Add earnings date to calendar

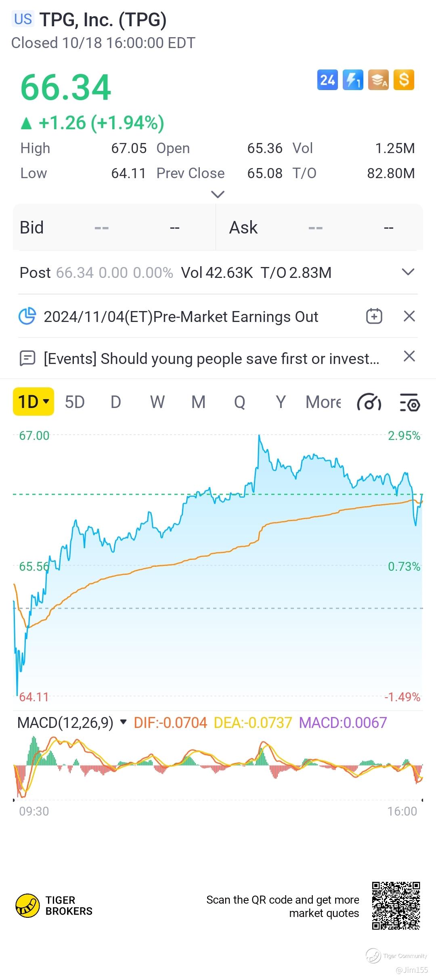(374, 316)
